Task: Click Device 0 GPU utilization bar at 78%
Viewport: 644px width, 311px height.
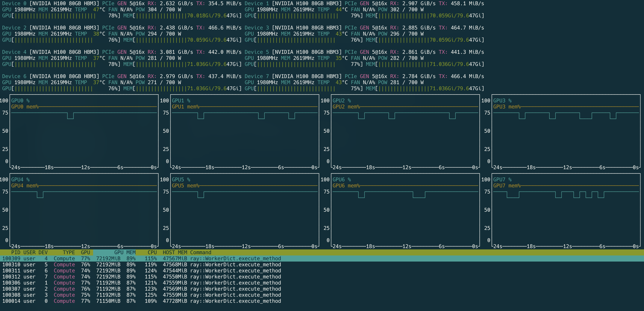Action: (x=61, y=16)
